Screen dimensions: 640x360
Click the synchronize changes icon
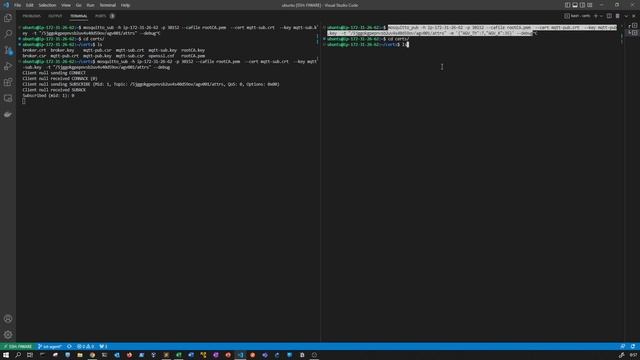pyautogui.click(x=69, y=347)
